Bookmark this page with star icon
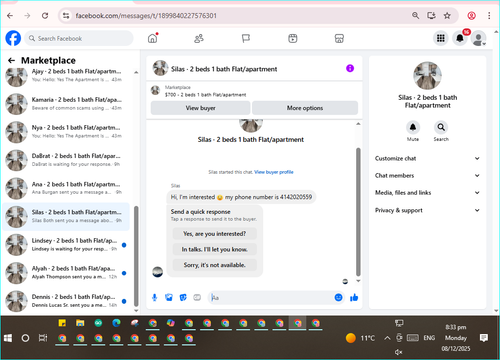The image size is (500, 360). click(x=447, y=16)
